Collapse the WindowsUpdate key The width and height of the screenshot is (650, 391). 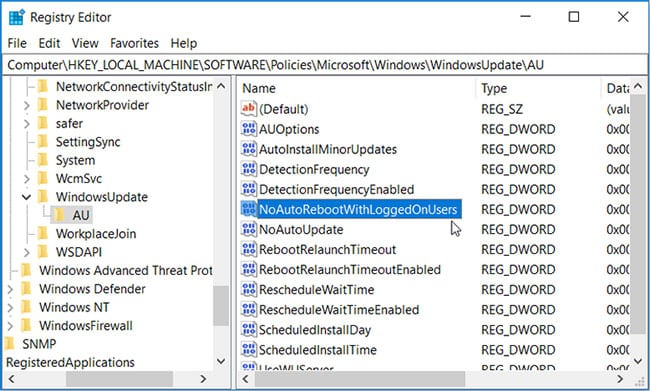(27, 197)
